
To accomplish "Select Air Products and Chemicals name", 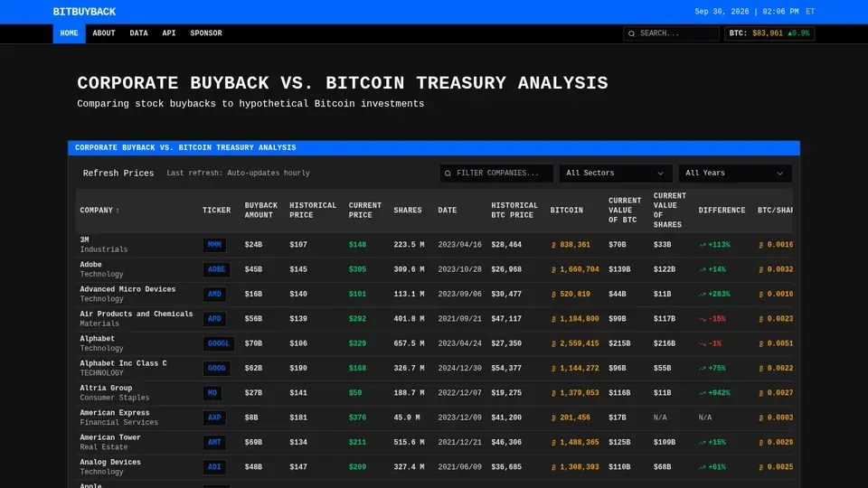I will 137,314.
